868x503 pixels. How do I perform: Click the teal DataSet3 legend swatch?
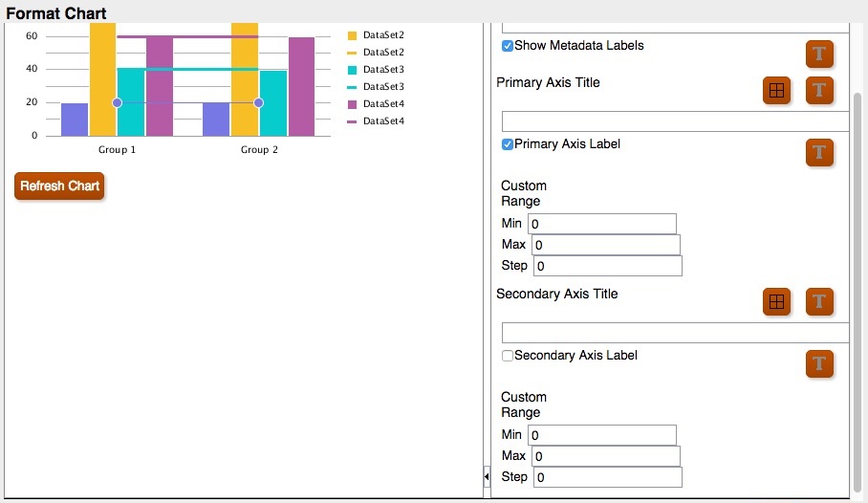pyautogui.click(x=352, y=70)
